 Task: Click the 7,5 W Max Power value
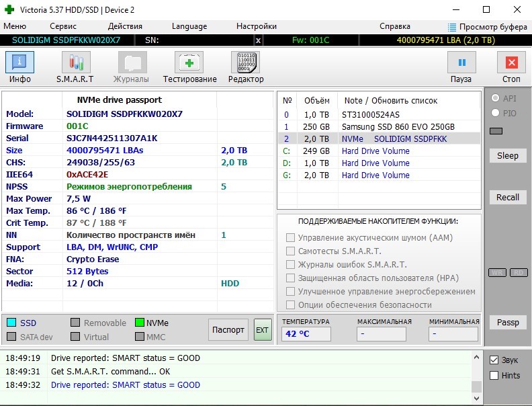79,199
